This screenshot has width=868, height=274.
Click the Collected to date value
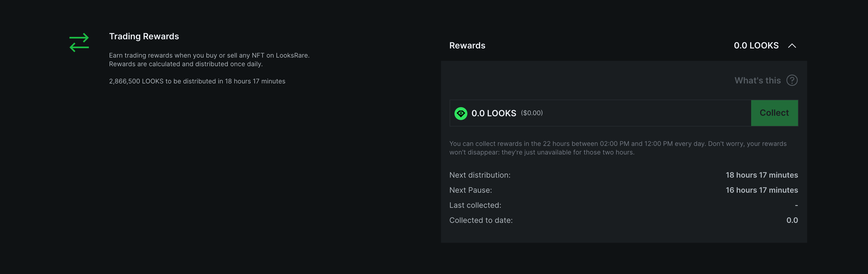coord(792,220)
